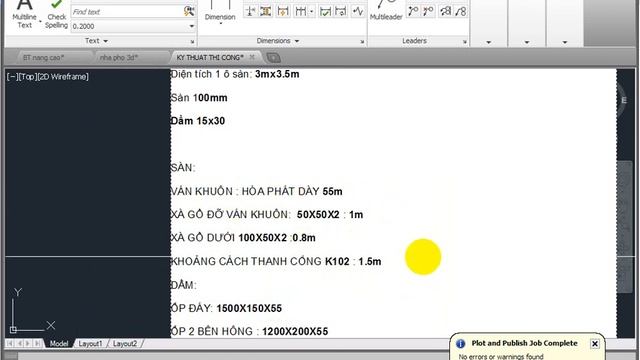Click inside the Find text field
The image size is (640, 360).
click(x=127, y=12)
